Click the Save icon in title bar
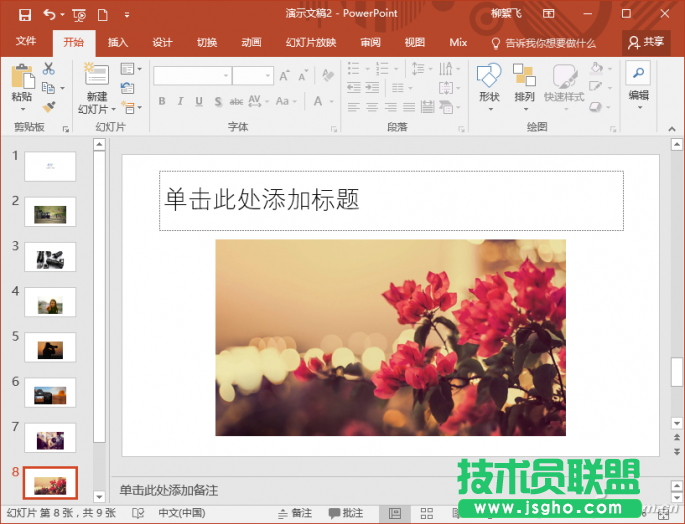Image resolution: width=685 pixels, height=524 pixels. tap(24, 15)
